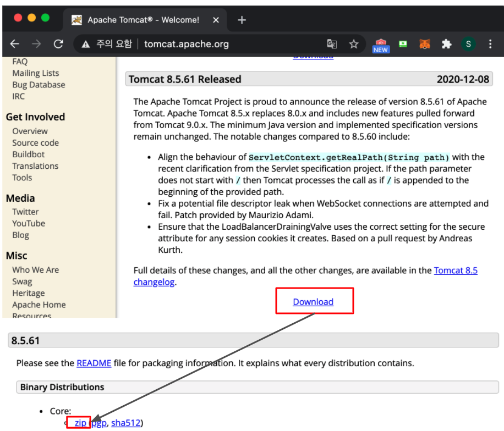Image resolution: width=504 pixels, height=431 pixels.
Task: Open the README link
Action: 94,363
